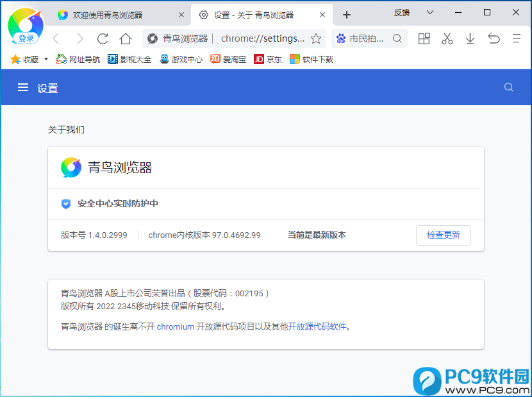Image resolution: width=532 pixels, height=397 pixels.
Task: Reload the page with refresh icon
Action: point(103,38)
